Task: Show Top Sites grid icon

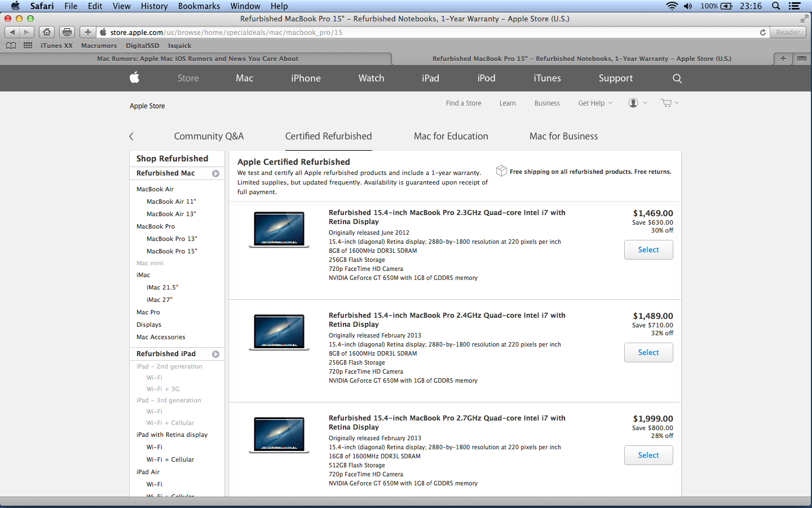Action: coord(28,46)
